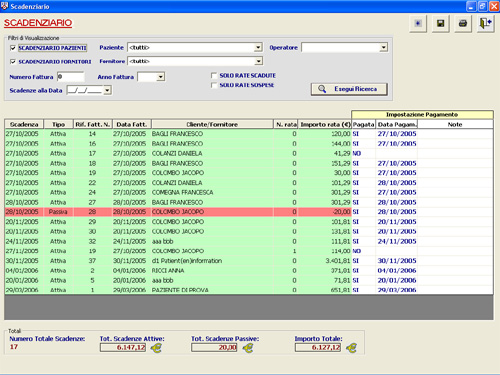Open the Fornitore dropdown
Image resolution: width=500 pixels, height=375 pixels.
pos(258,61)
